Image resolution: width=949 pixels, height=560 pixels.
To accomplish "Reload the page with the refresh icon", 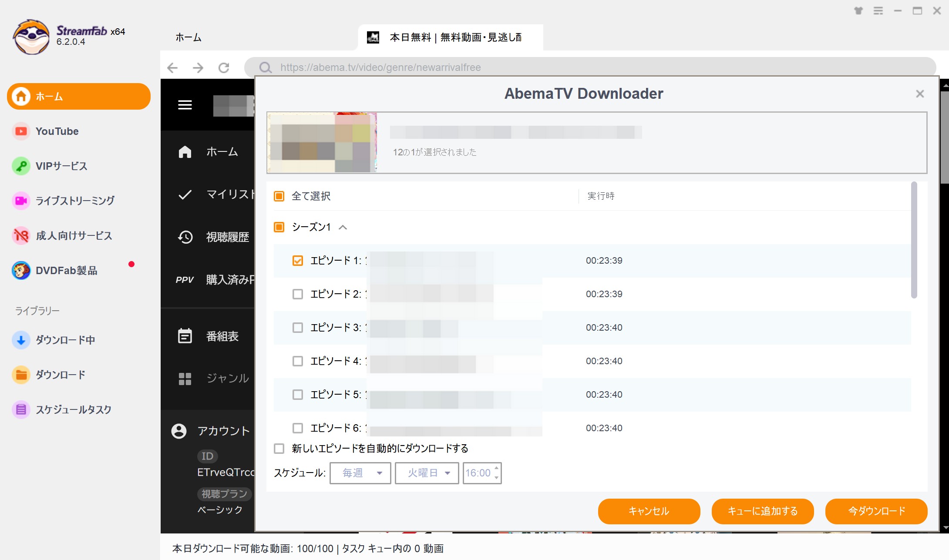I will coord(224,67).
